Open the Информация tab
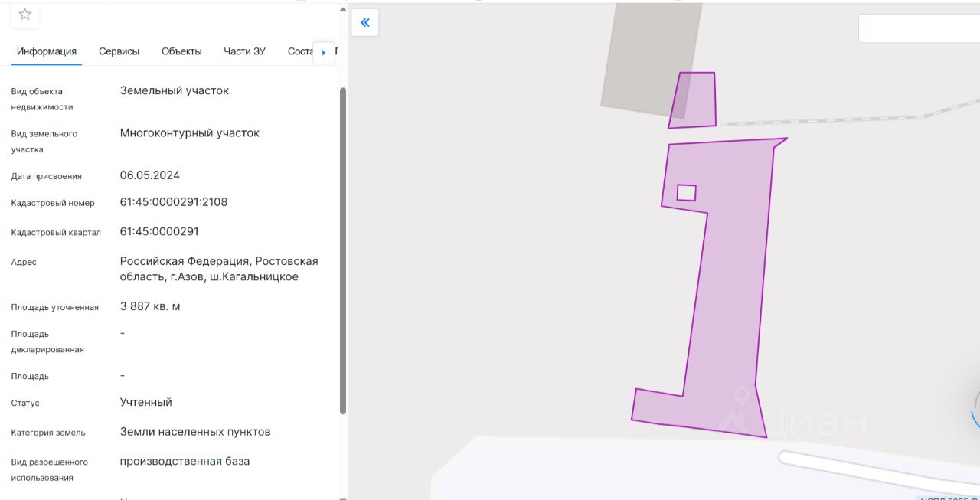 (x=47, y=51)
